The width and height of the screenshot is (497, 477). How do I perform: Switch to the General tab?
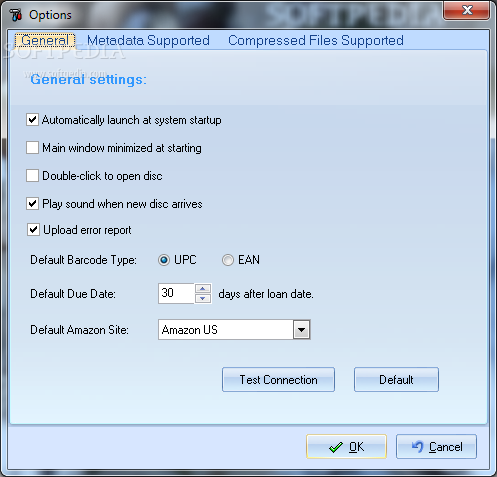click(x=45, y=40)
